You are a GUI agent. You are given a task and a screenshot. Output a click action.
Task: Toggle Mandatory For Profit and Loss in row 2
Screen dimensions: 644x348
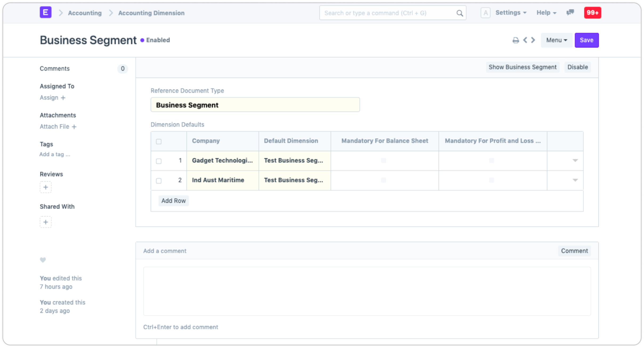tap(492, 180)
